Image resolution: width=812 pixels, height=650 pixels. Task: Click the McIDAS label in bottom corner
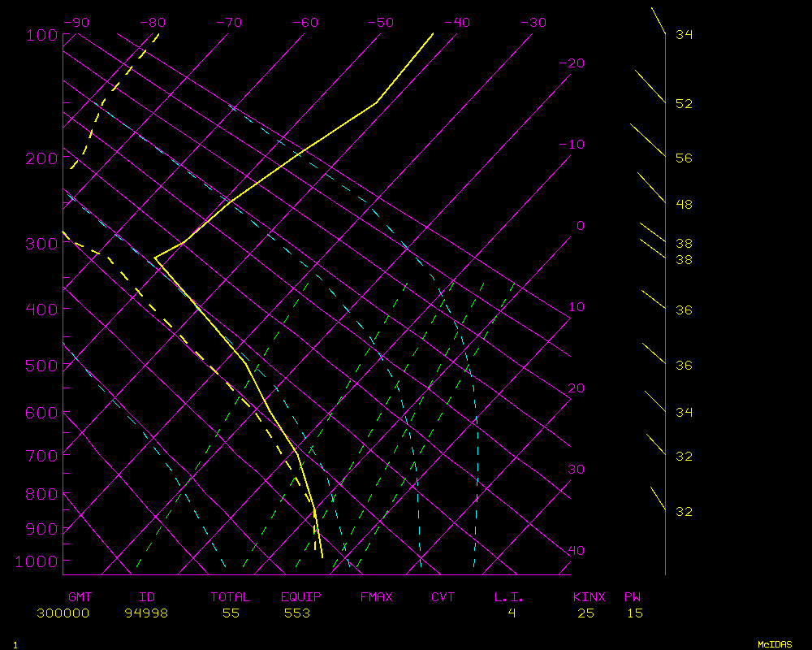click(x=775, y=643)
